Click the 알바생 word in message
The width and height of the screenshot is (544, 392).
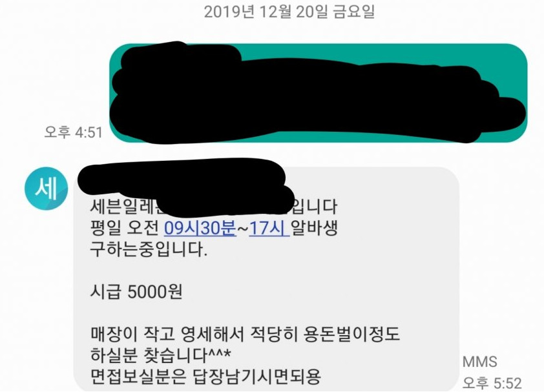click(314, 228)
